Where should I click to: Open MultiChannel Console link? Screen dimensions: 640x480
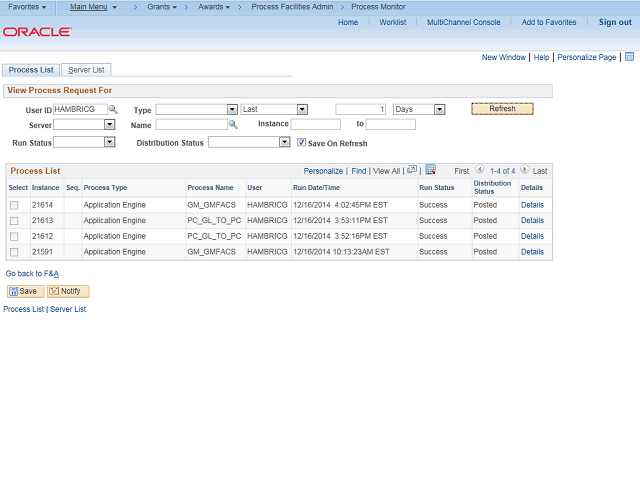464,22
